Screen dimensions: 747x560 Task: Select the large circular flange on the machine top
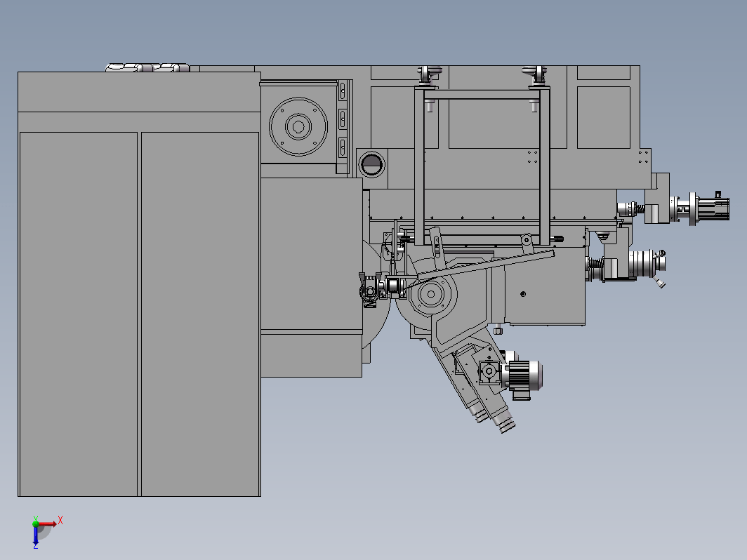[298, 126]
